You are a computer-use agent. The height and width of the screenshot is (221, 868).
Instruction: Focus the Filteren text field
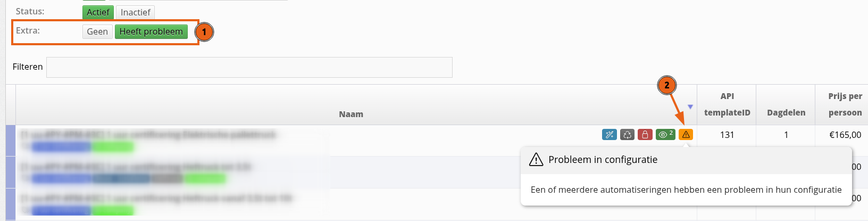(x=249, y=67)
